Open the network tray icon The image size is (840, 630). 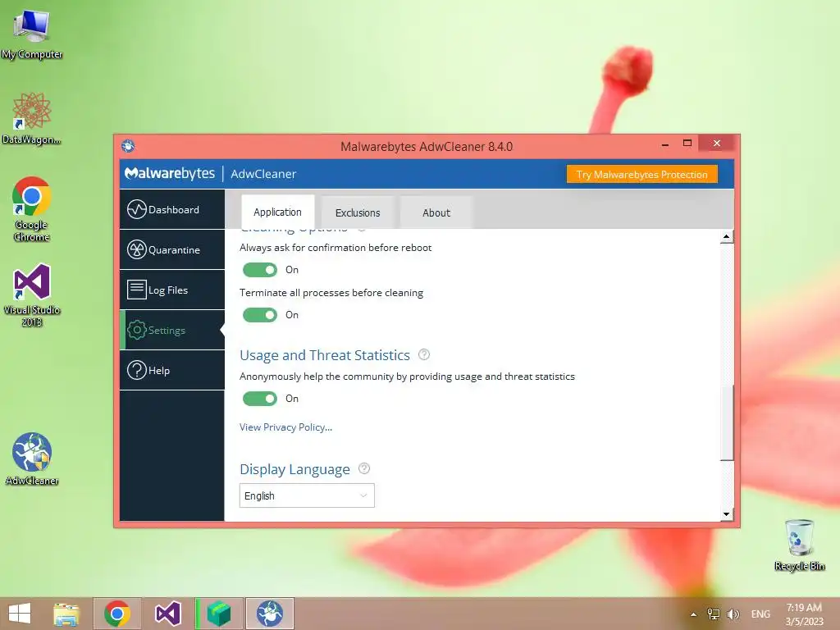pyautogui.click(x=714, y=614)
